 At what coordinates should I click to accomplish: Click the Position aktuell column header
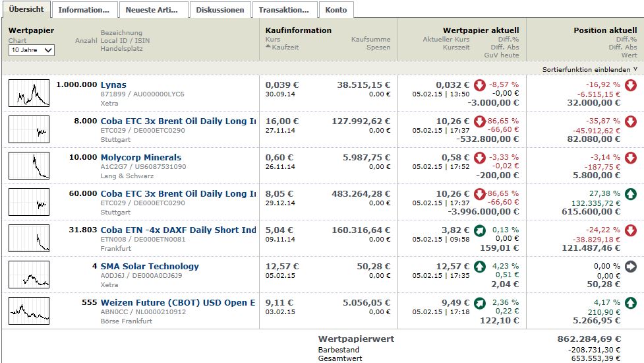(x=605, y=30)
